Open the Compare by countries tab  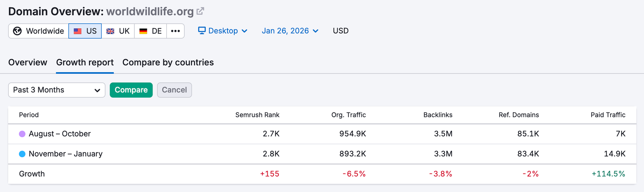(x=168, y=63)
